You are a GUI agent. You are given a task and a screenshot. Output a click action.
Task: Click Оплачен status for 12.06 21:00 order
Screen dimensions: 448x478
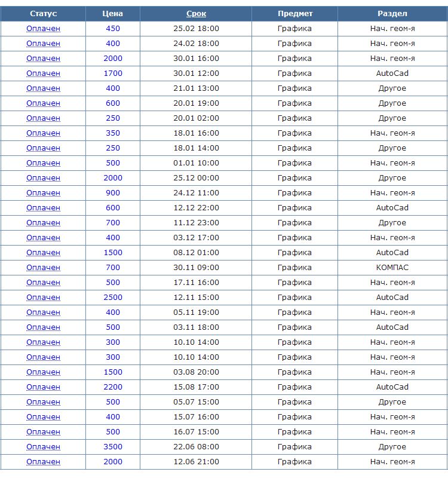43,462
